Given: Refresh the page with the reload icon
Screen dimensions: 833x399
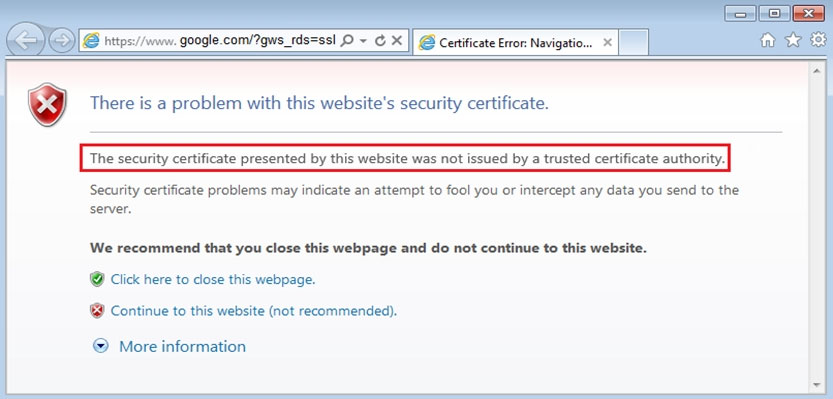Looking at the screenshot, I should pos(379,41).
